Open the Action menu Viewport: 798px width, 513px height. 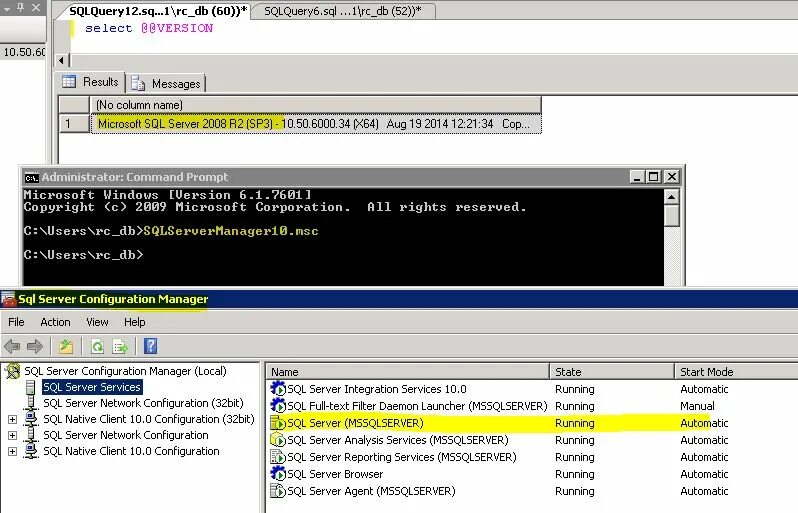55,322
